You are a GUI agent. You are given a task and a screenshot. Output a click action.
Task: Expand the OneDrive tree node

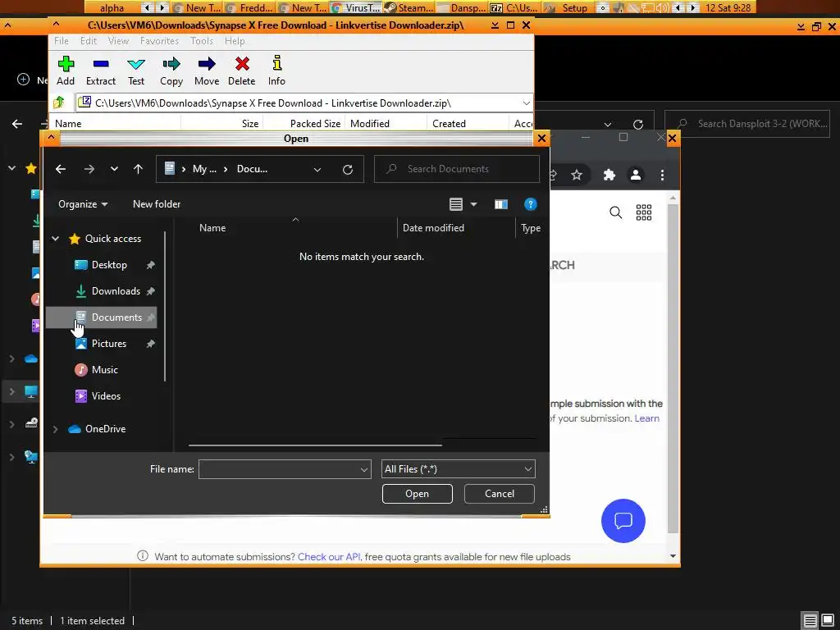[55, 428]
